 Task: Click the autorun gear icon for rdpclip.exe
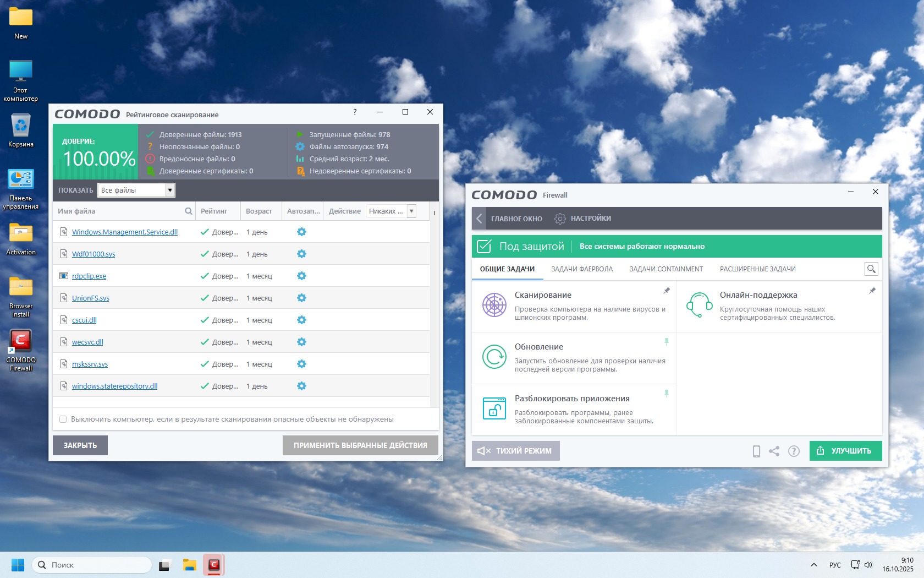point(301,276)
